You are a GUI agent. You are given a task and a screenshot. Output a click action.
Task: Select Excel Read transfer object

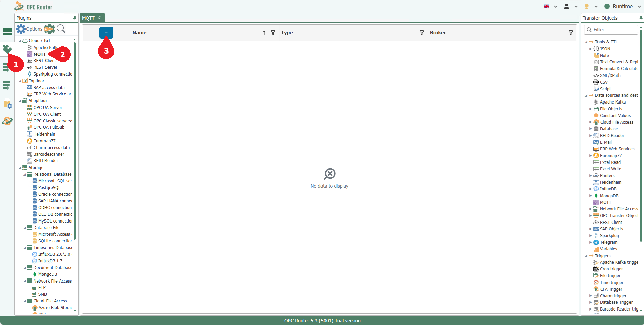tap(610, 162)
